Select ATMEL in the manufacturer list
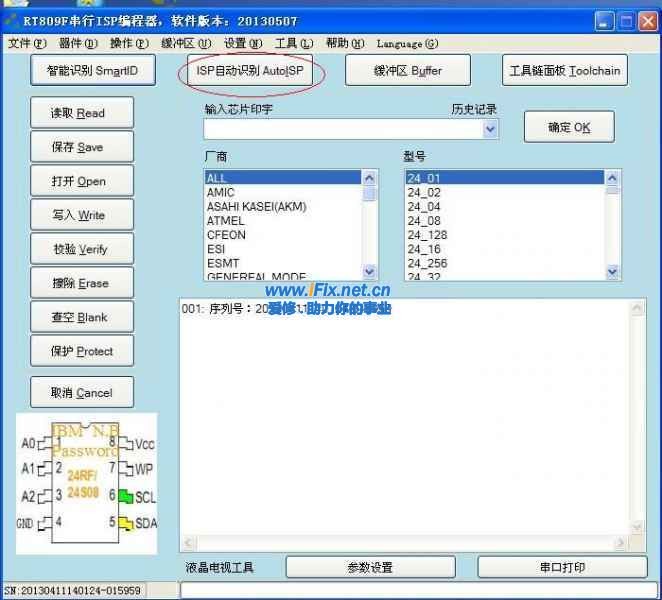662x600 pixels. 226,221
